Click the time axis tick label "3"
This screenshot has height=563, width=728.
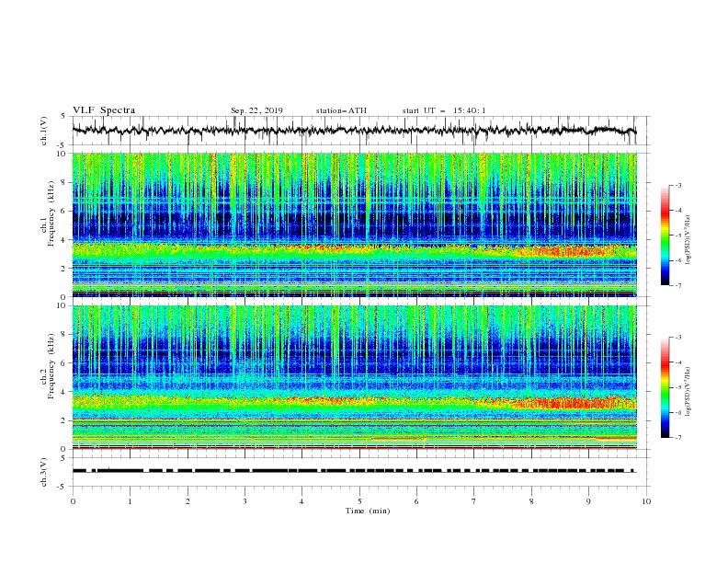click(245, 501)
